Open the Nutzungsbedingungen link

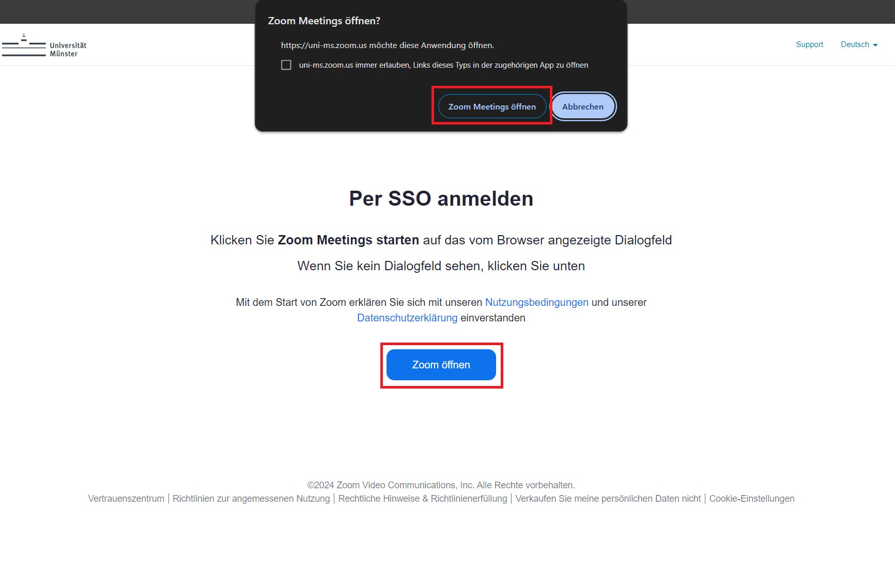(537, 302)
